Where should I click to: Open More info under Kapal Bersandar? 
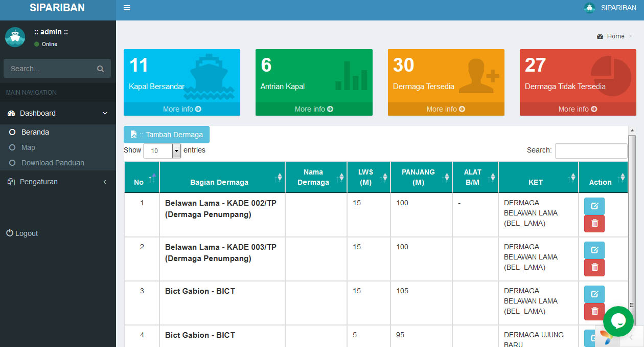point(181,109)
